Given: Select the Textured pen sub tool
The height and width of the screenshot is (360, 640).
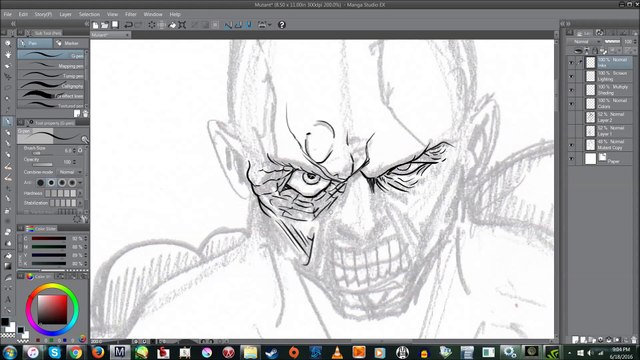Looking at the screenshot, I should [51, 105].
